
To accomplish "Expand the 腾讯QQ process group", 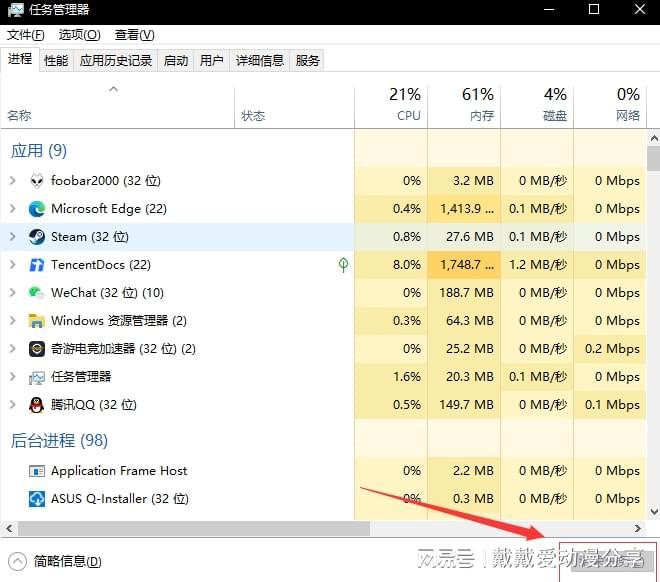I will [x=13, y=405].
